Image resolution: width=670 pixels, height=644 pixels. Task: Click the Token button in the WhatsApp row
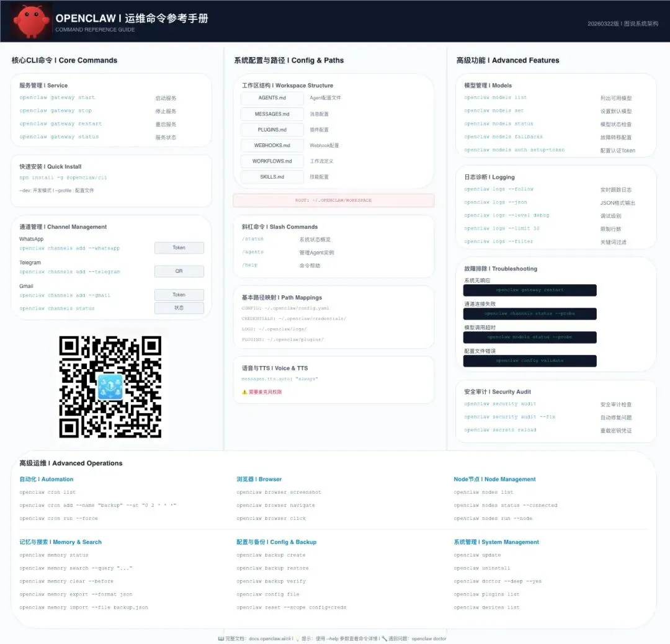179,248
